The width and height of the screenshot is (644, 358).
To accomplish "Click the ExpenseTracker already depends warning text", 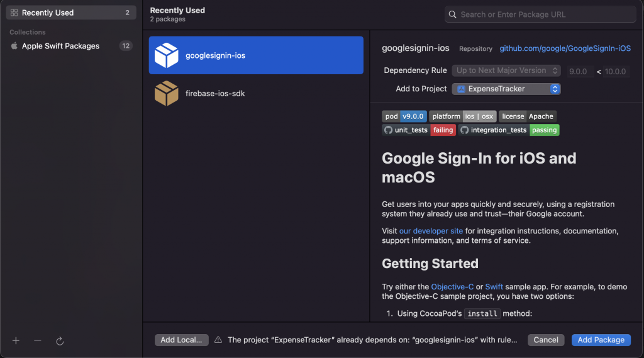I will tap(372, 340).
